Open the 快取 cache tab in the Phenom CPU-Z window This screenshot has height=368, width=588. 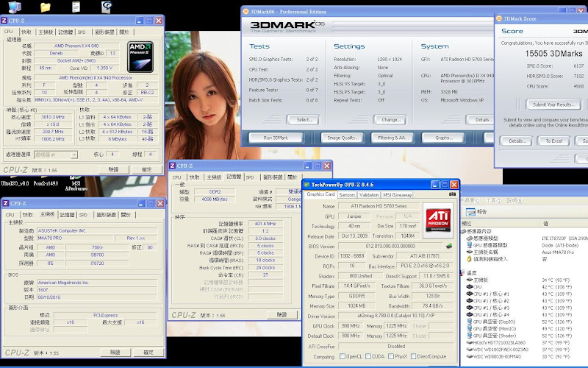tap(26, 32)
